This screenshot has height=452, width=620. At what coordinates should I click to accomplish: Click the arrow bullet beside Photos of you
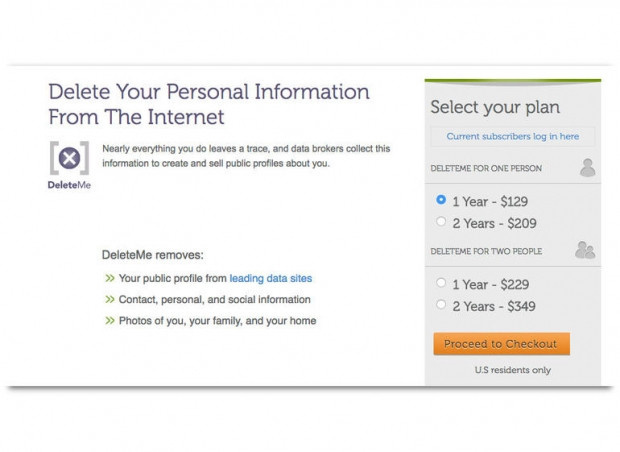click(x=110, y=321)
